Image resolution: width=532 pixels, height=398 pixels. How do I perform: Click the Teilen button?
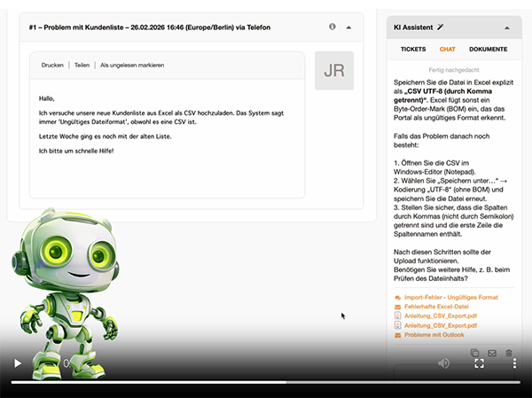pos(82,66)
